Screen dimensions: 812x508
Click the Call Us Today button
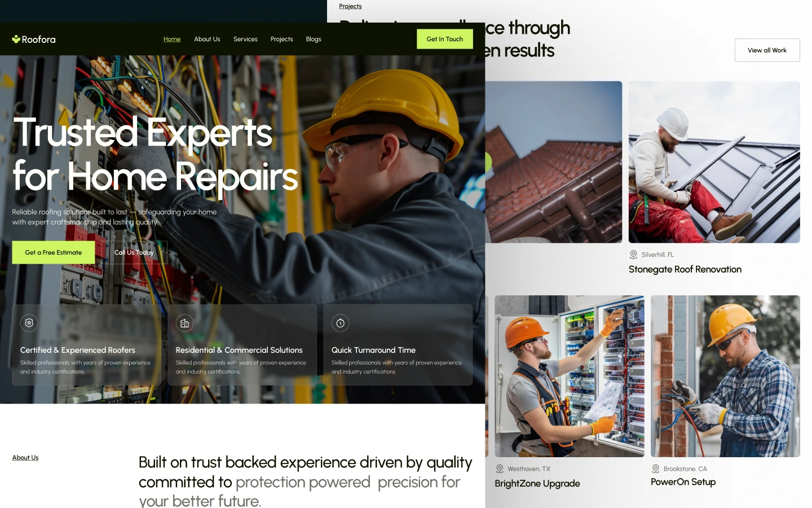point(134,252)
